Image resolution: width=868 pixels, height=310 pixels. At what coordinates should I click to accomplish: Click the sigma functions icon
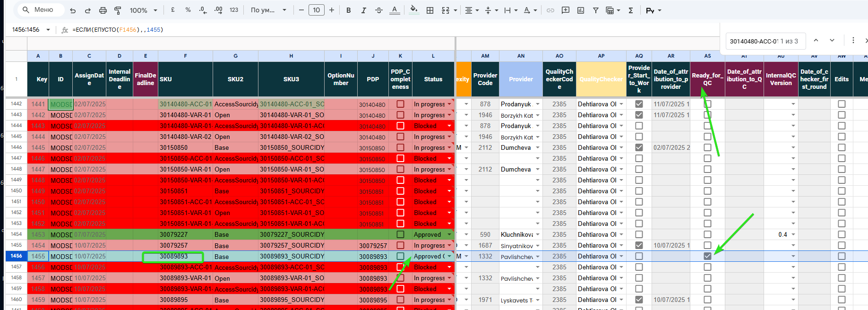point(630,10)
